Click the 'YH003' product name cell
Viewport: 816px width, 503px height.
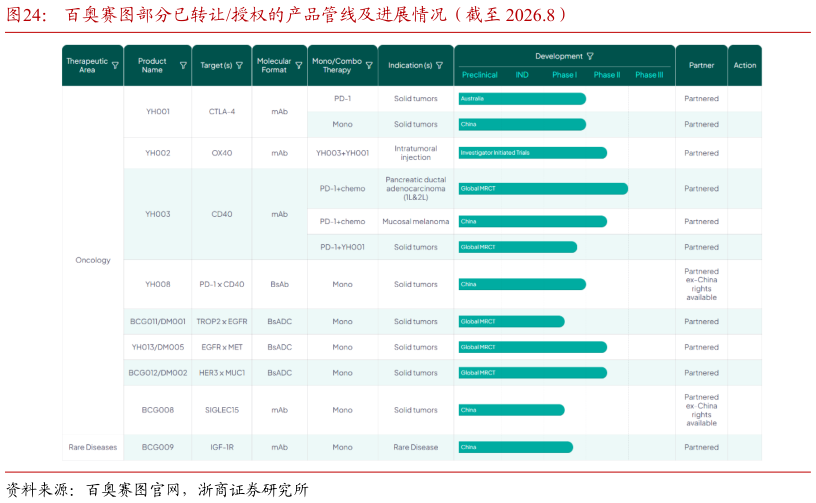tap(158, 214)
